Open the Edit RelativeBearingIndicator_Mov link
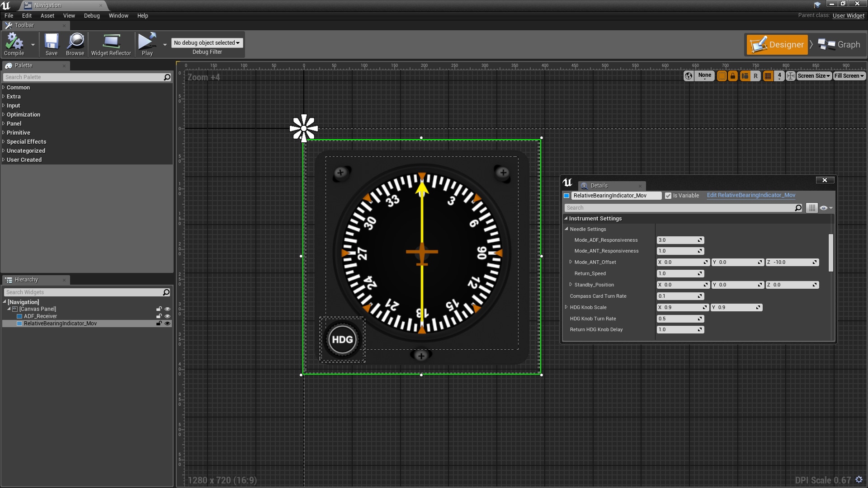This screenshot has height=488, width=868. (751, 195)
